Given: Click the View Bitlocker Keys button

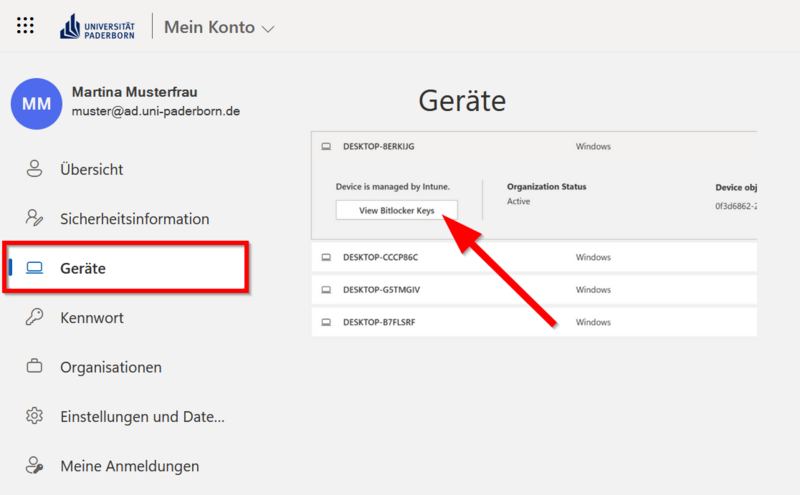Looking at the screenshot, I should [396, 210].
